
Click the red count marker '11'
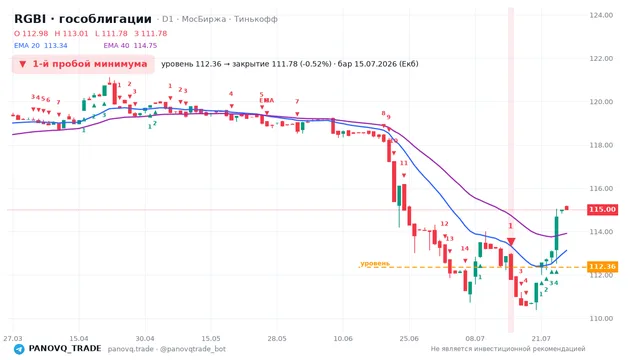click(404, 163)
